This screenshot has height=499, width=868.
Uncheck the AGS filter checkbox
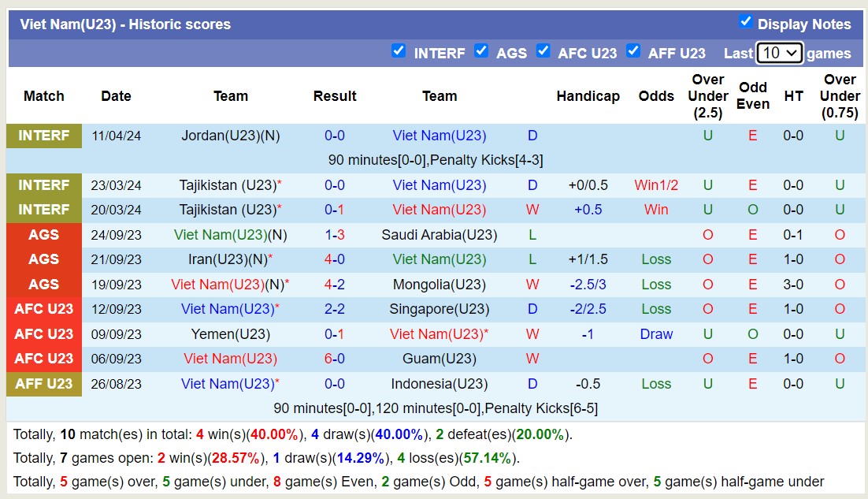pyautogui.click(x=481, y=51)
